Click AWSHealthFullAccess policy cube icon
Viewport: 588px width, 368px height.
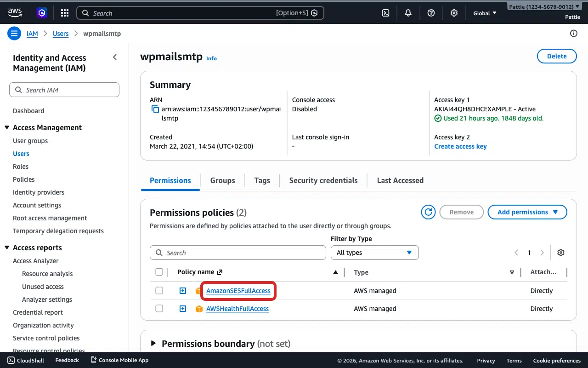[x=199, y=309]
